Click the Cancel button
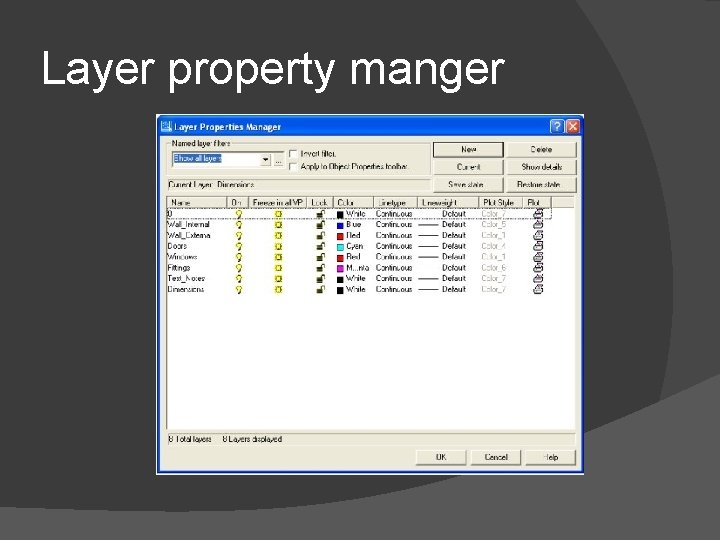 (x=496, y=457)
